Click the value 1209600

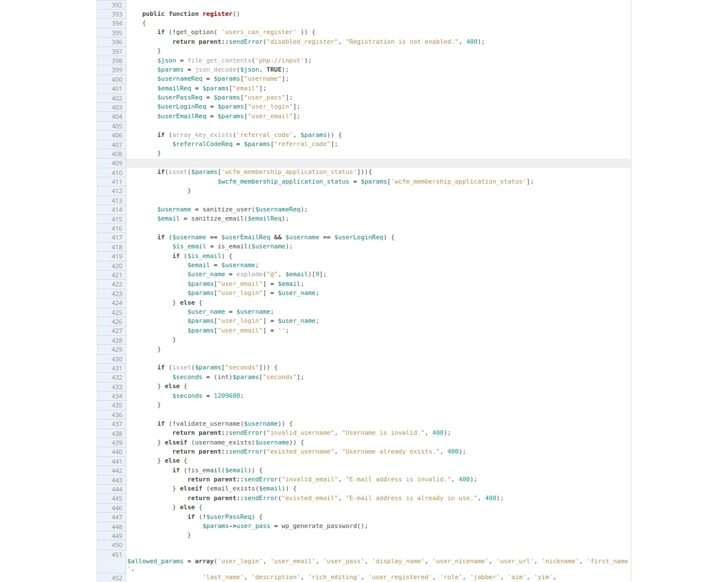pyautogui.click(x=227, y=396)
